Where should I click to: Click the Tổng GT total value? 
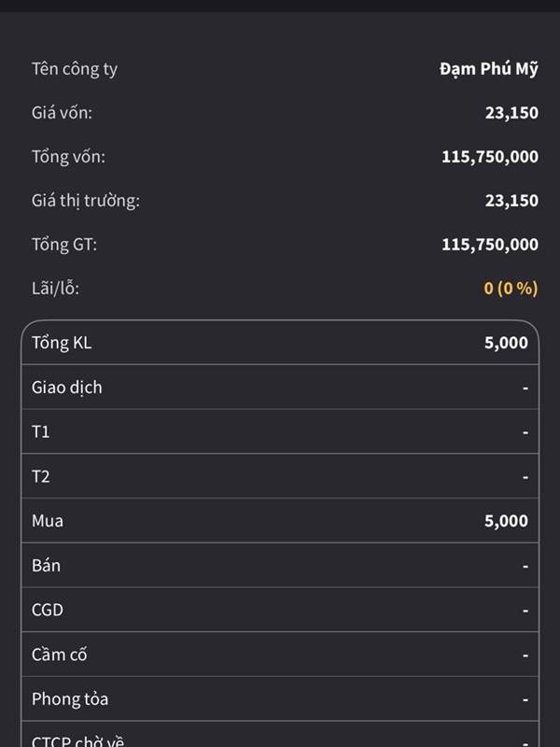(x=490, y=245)
